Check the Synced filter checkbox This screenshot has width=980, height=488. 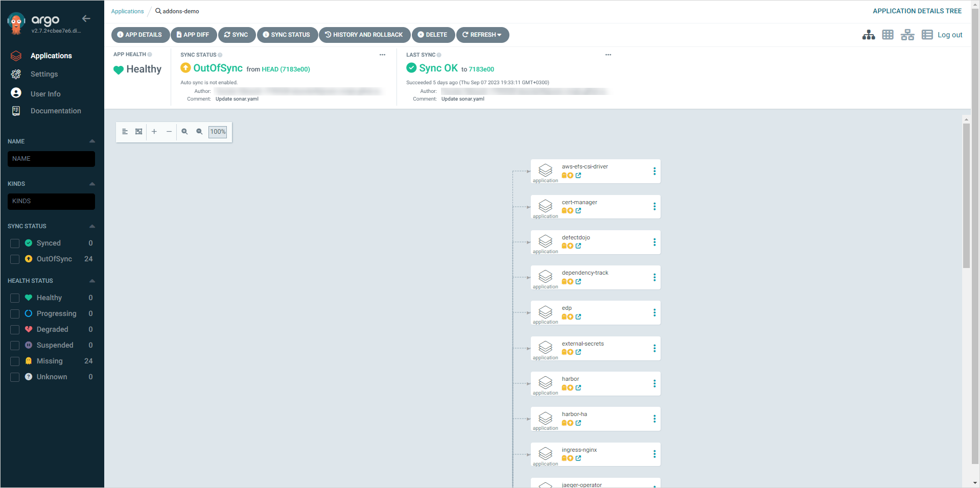pyautogui.click(x=15, y=243)
